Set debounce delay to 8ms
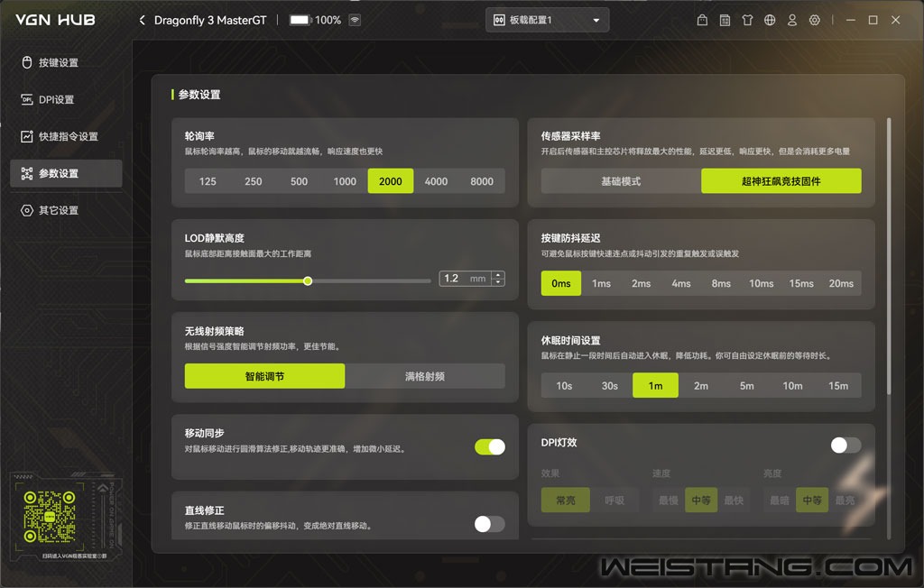This screenshot has width=924, height=588. point(721,283)
